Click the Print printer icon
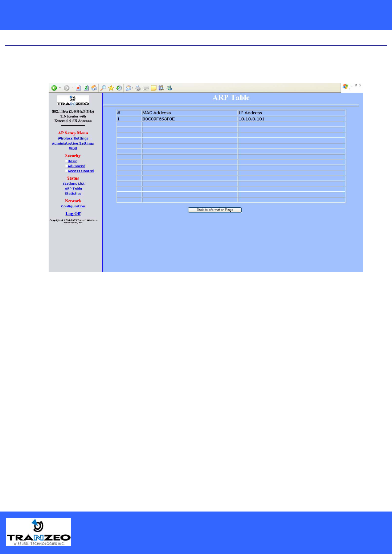392x554 pixels. click(138, 88)
